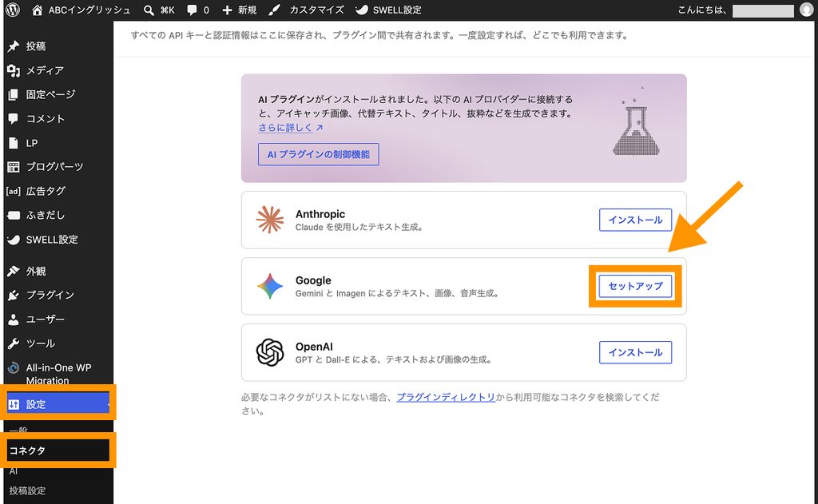The width and height of the screenshot is (818, 504).
Task: Click the ツール wrench icon
Action: coord(14,343)
